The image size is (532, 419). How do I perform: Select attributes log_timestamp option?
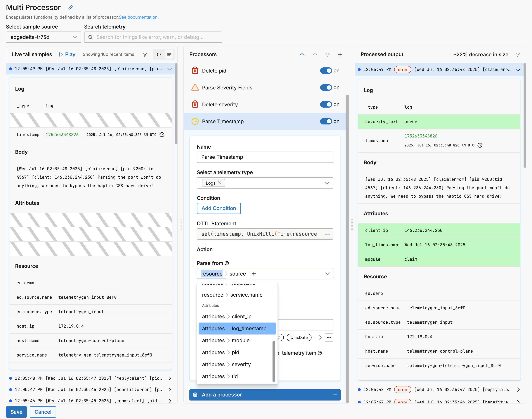tap(237, 329)
